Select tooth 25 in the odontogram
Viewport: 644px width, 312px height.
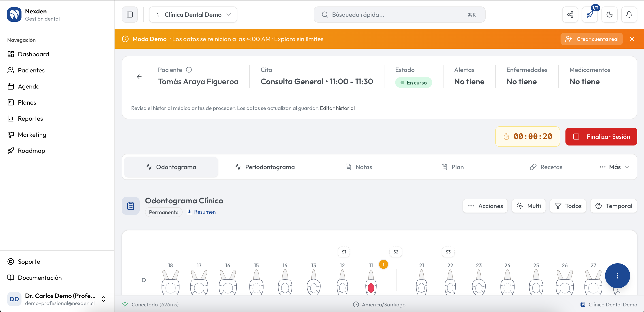click(536, 282)
